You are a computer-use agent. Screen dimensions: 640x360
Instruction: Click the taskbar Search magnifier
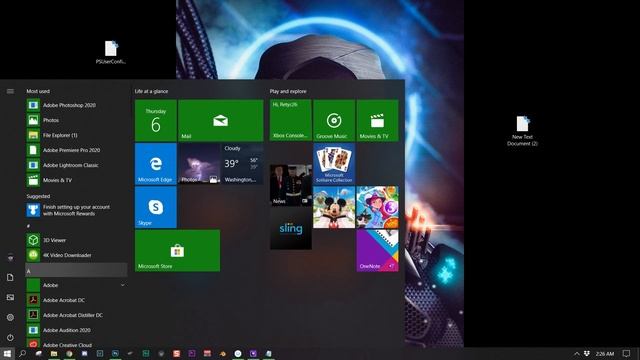[22, 353]
